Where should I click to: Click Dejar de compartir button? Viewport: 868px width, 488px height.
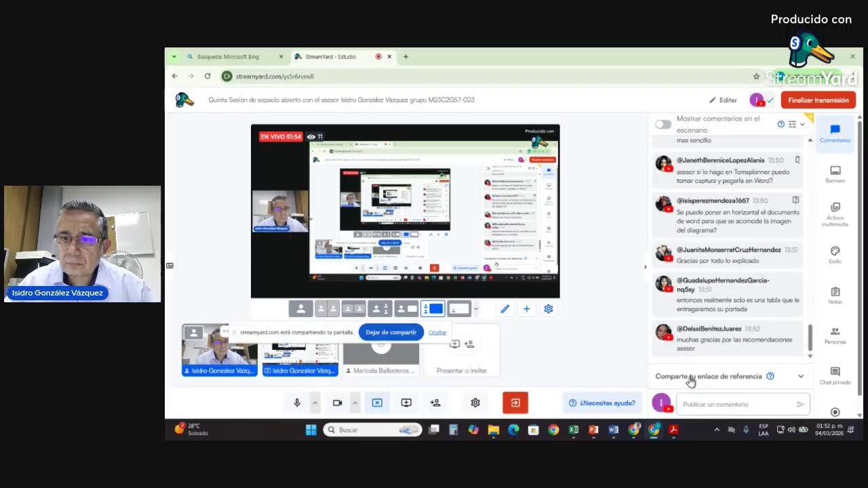(391, 332)
